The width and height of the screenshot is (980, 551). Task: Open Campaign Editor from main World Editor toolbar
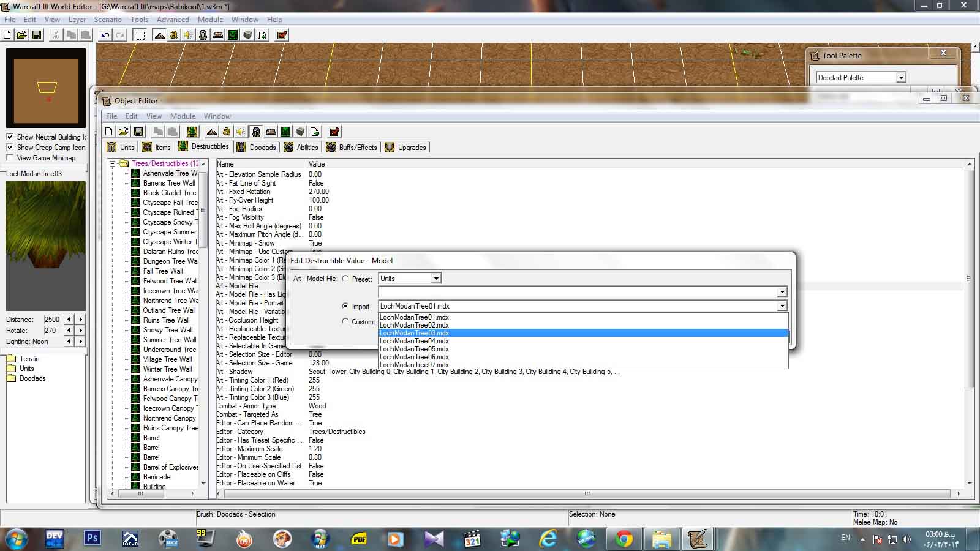(218, 35)
